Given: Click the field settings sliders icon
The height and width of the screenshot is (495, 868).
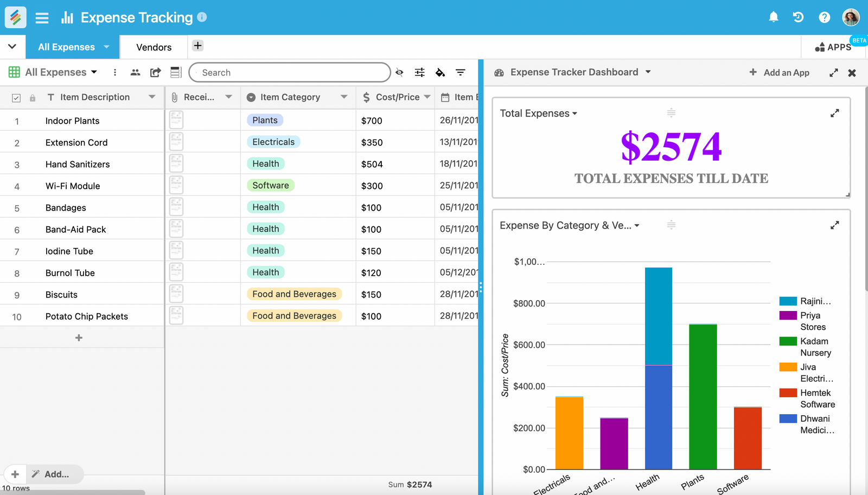Looking at the screenshot, I should point(419,72).
